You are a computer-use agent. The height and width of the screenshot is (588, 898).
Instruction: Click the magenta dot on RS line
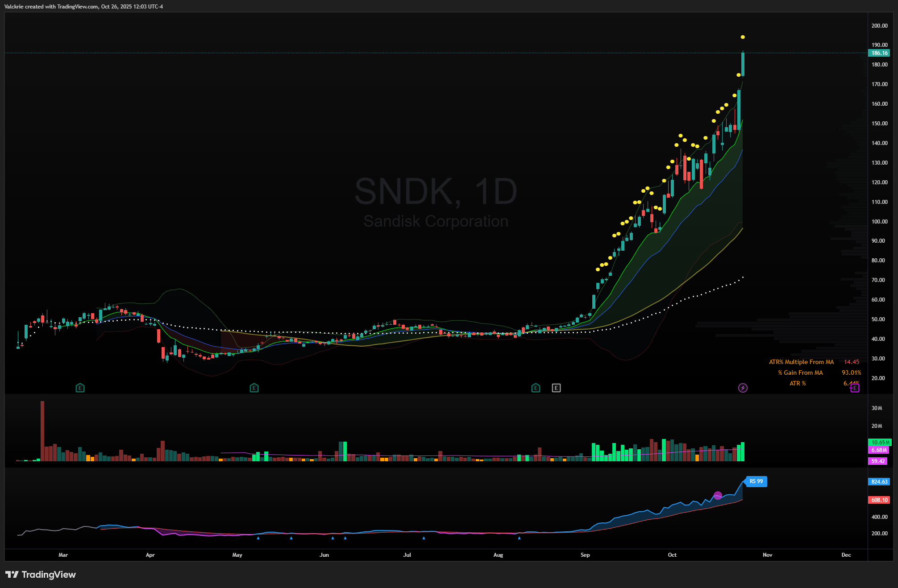[718, 495]
